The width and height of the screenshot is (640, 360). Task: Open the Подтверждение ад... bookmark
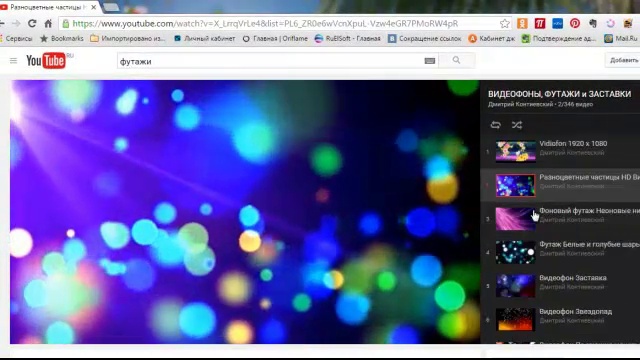[x=559, y=38]
